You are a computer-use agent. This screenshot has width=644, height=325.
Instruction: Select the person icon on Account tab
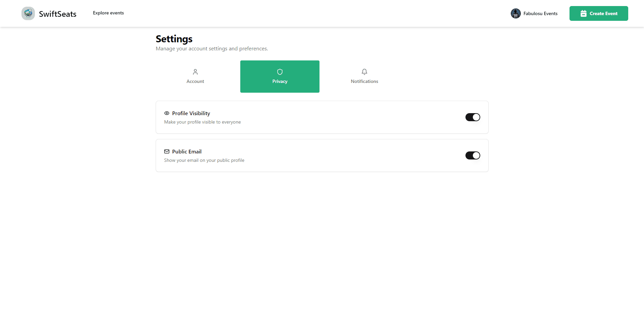pos(195,72)
